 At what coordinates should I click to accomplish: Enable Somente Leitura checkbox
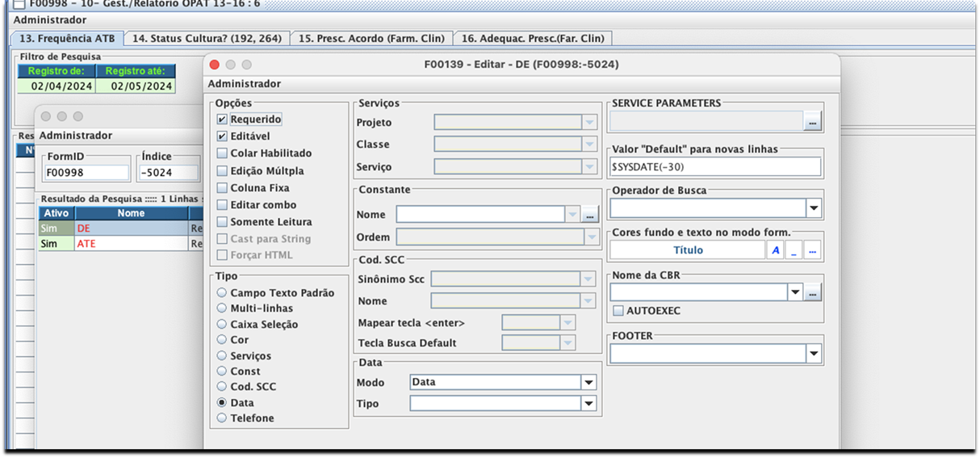click(222, 222)
